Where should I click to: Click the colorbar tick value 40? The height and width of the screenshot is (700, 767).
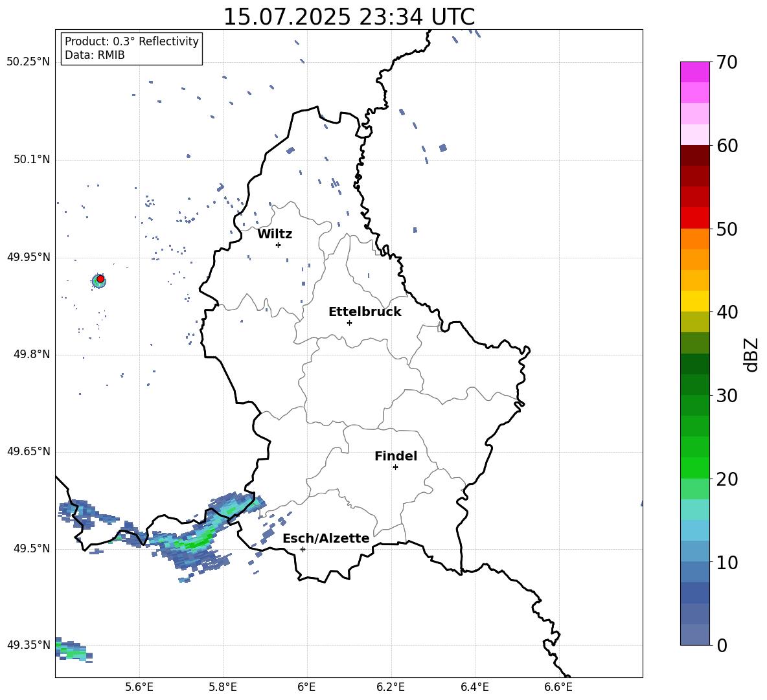727,312
